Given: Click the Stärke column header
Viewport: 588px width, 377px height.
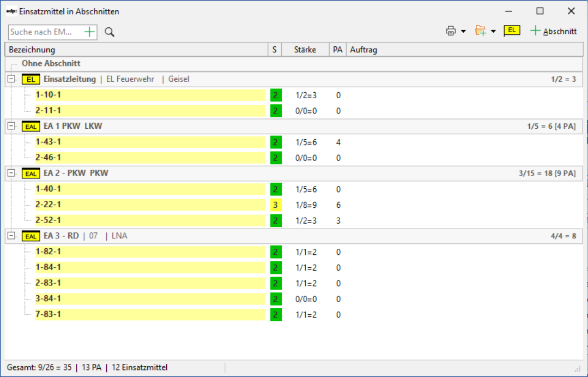Looking at the screenshot, I should (305, 50).
